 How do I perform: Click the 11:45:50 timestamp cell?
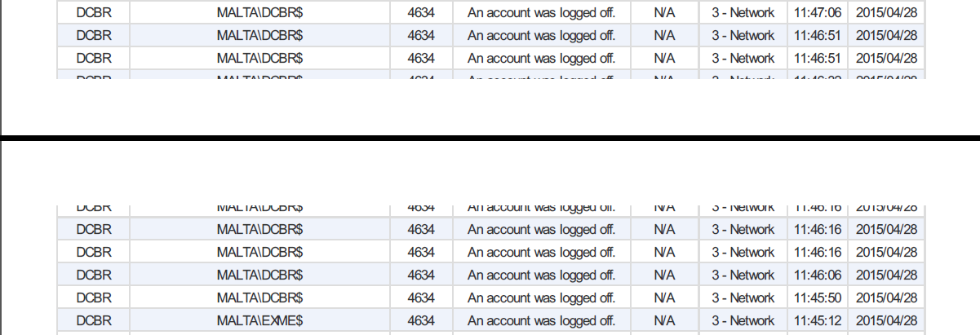(817, 298)
